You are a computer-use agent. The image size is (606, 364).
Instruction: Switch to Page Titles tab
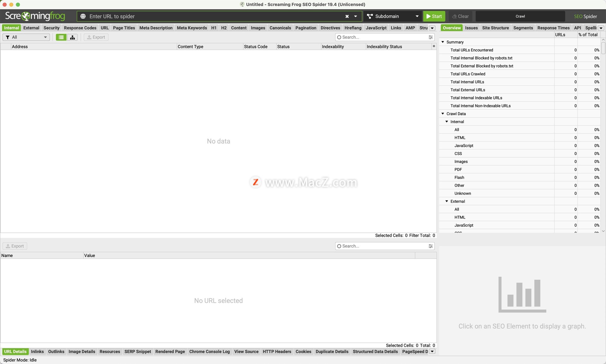click(124, 28)
